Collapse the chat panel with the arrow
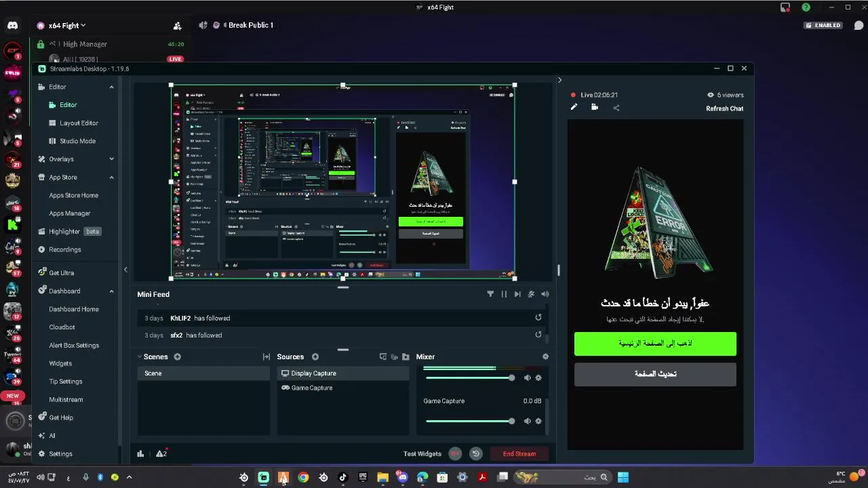 559,80
